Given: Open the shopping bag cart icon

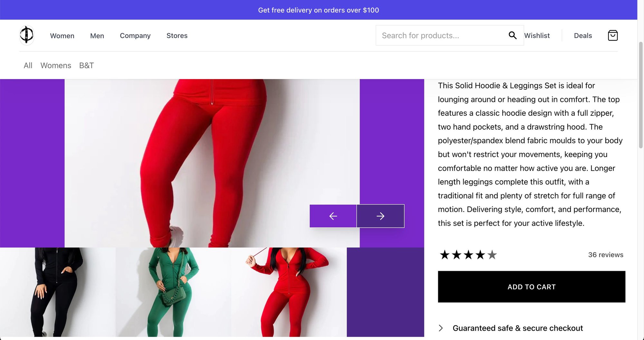Looking at the screenshot, I should click(612, 35).
